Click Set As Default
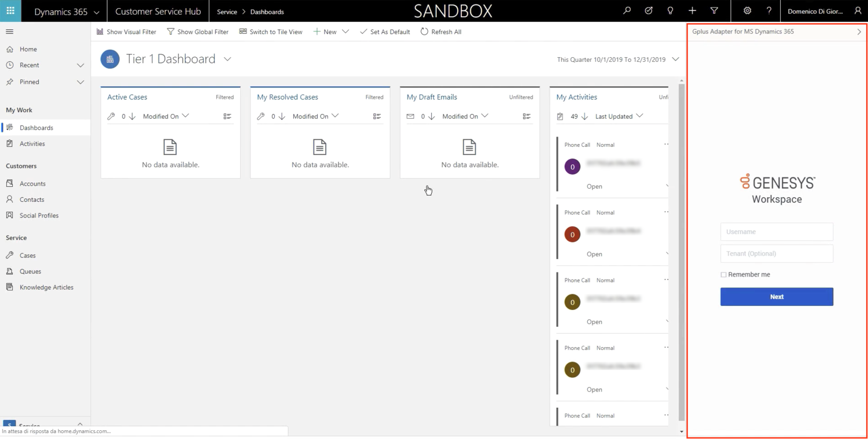This screenshot has width=868, height=439. (x=385, y=32)
